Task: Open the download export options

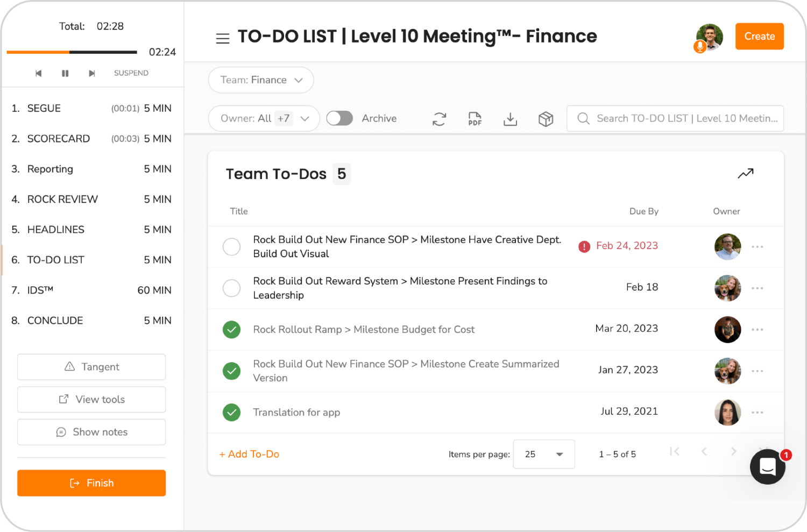Action: click(510, 118)
